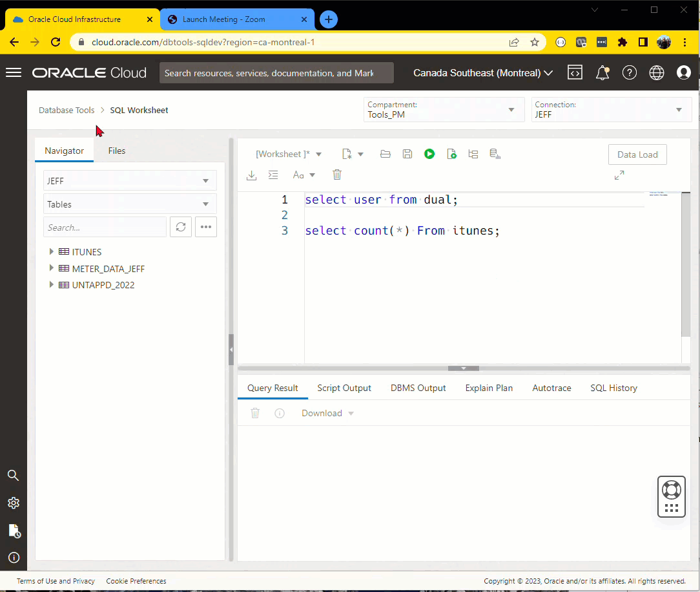Screen dimensions: 700x592
Task: Open Cookie Preferences link
Action: pos(136,581)
